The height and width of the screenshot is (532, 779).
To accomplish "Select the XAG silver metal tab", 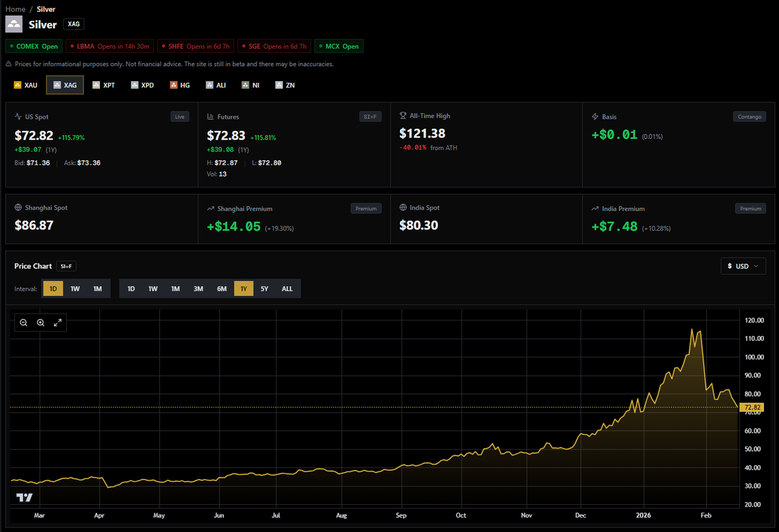I will point(65,85).
